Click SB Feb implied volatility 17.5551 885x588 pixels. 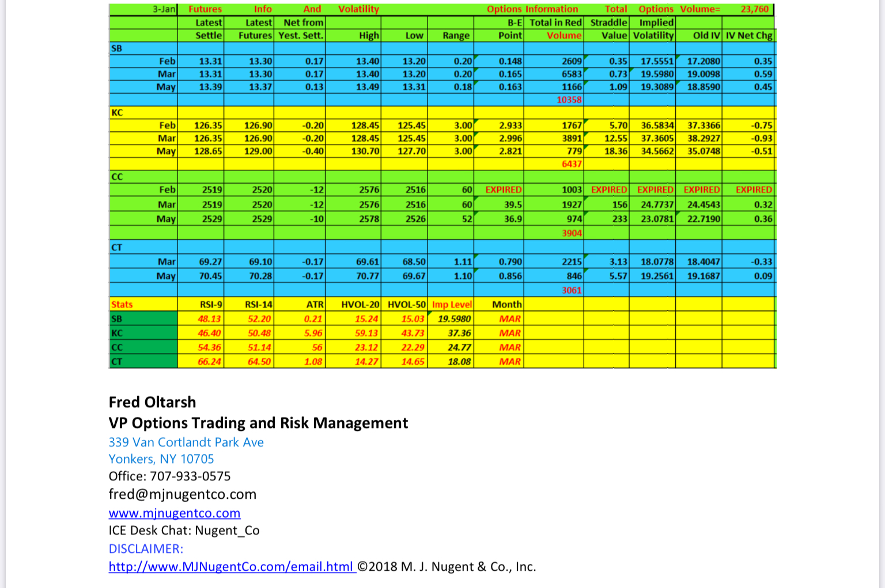(657, 61)
